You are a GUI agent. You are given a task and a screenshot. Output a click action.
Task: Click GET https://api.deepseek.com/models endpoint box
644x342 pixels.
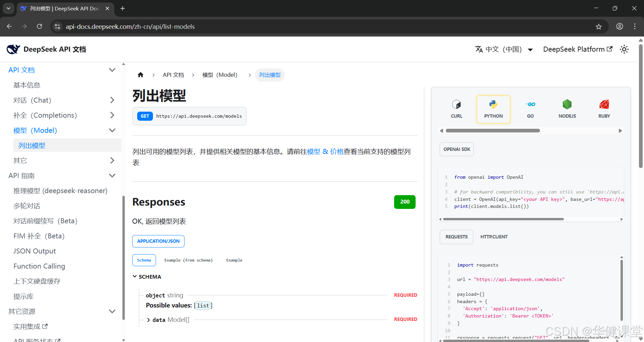[190, 116]
